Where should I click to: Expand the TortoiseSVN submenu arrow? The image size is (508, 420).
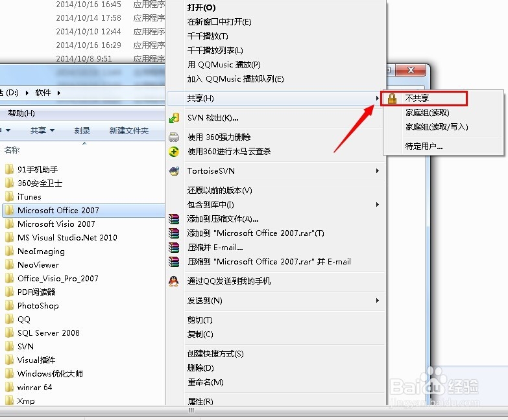tap(378, 171)
